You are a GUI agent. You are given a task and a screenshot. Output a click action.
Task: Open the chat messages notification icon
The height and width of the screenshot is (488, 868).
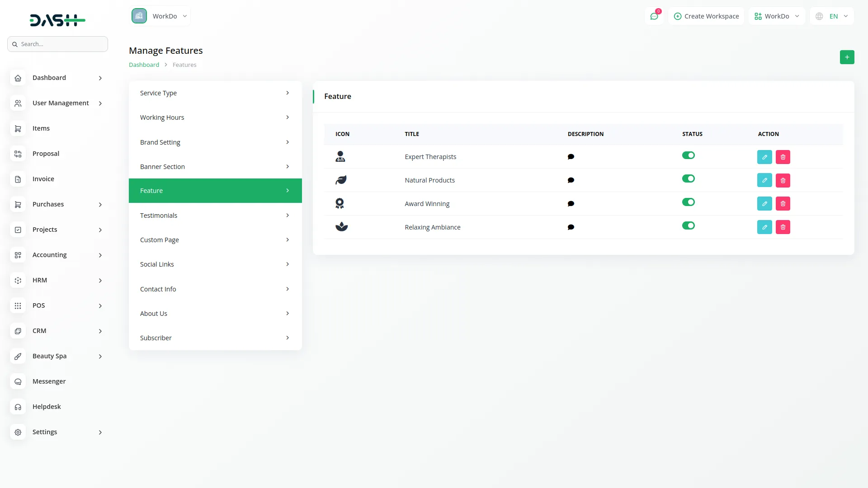(x=654, y=16)
